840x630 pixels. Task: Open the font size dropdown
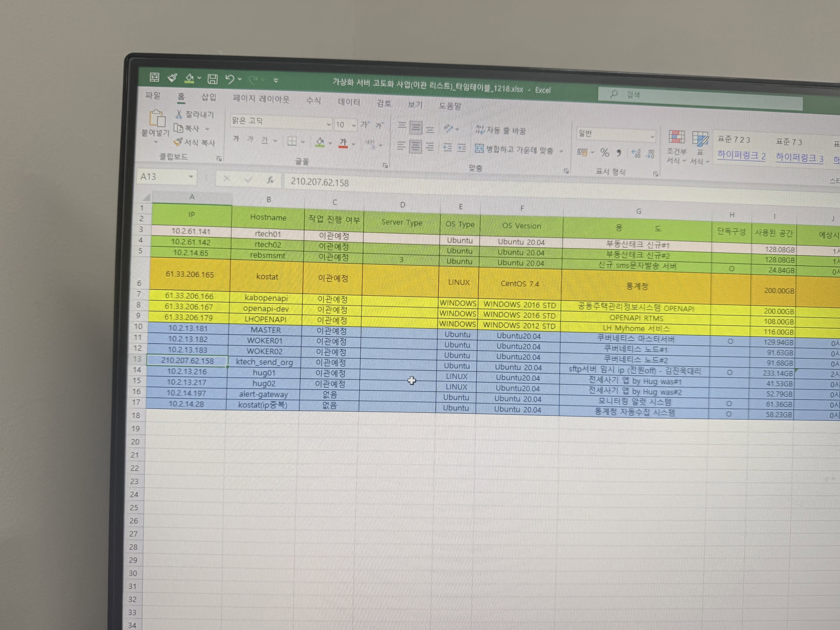[353, 126]
